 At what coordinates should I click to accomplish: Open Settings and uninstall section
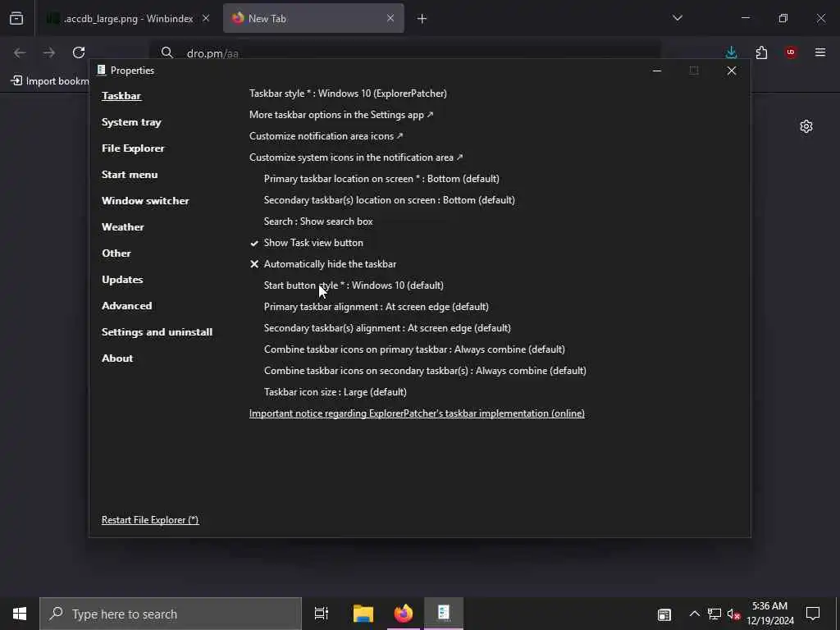click(157, 332)
